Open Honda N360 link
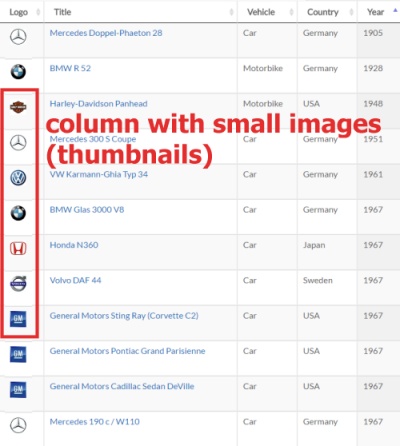 pyautogui.click(x=74, y=245)
